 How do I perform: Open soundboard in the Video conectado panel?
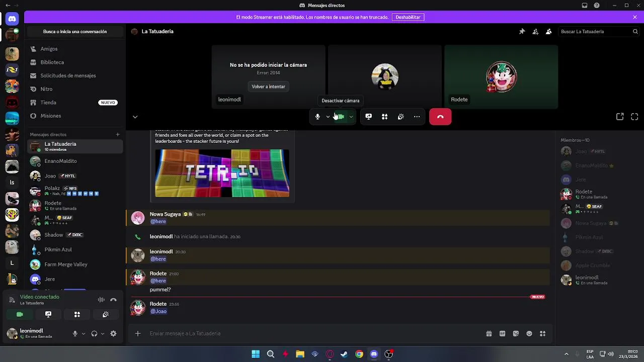[x=106, y=314]
